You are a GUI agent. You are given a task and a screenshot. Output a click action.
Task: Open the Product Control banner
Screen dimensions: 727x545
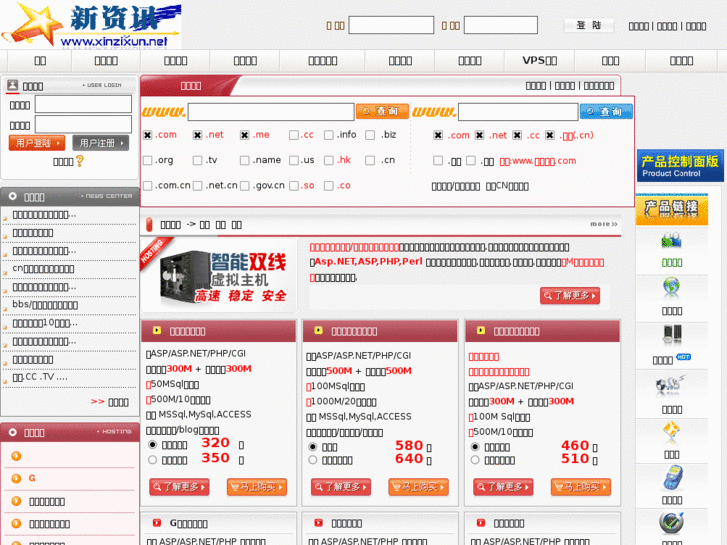coord(680,166)
